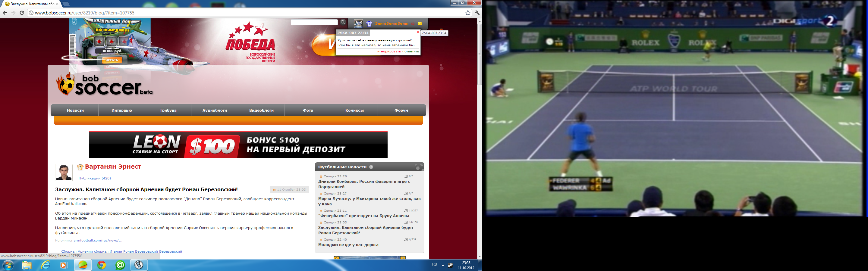Click tag 'Сборная Армении'
Viewport: 868px width, 271px height.
(77, 251)
